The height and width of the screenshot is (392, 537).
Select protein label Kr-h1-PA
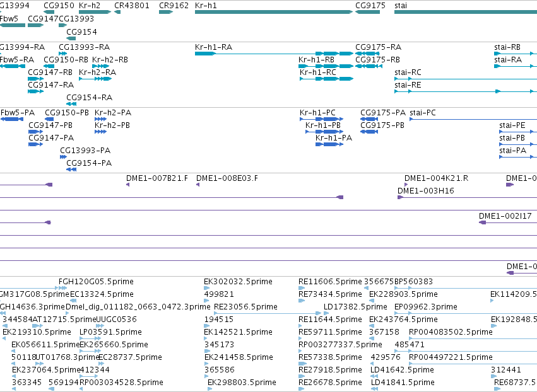click(334, 138)
